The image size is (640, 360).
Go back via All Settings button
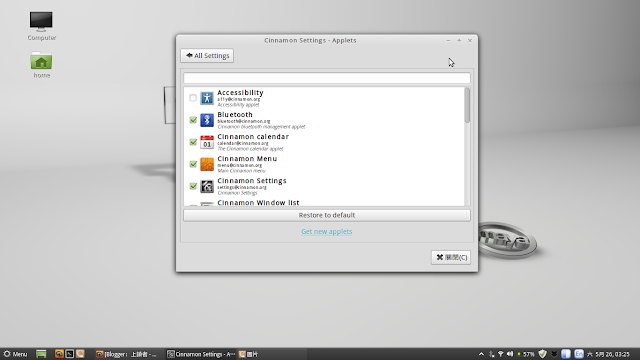207,56
